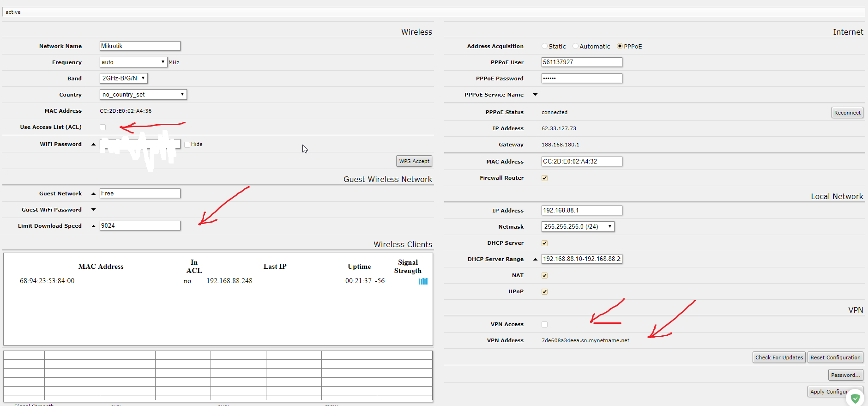Open the Band dropdown 2GHz-B/G/N
Viewport: 868px width, 406px height.
click(x=124, y=79)
